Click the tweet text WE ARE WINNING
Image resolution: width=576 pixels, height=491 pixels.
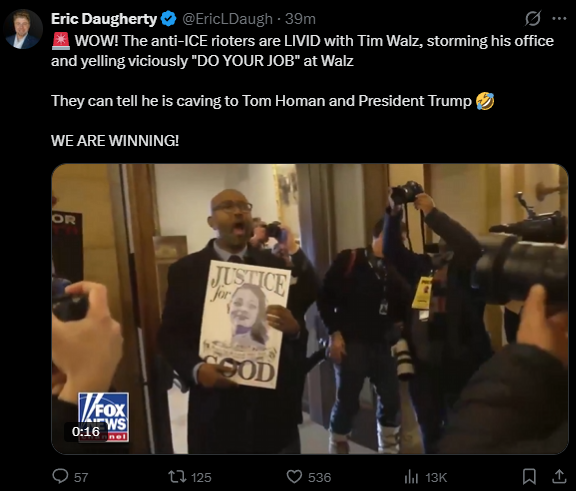click(115, 140)
